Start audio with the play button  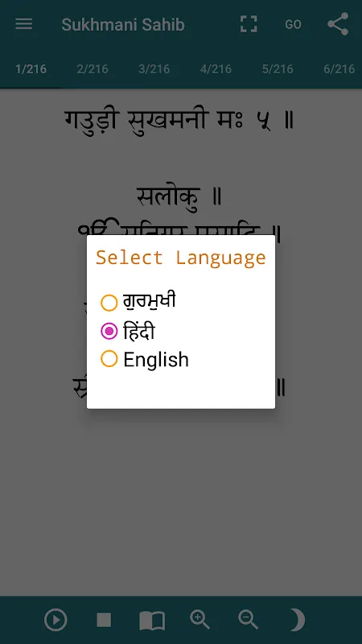pyautogui.click(x=56, y=620)
